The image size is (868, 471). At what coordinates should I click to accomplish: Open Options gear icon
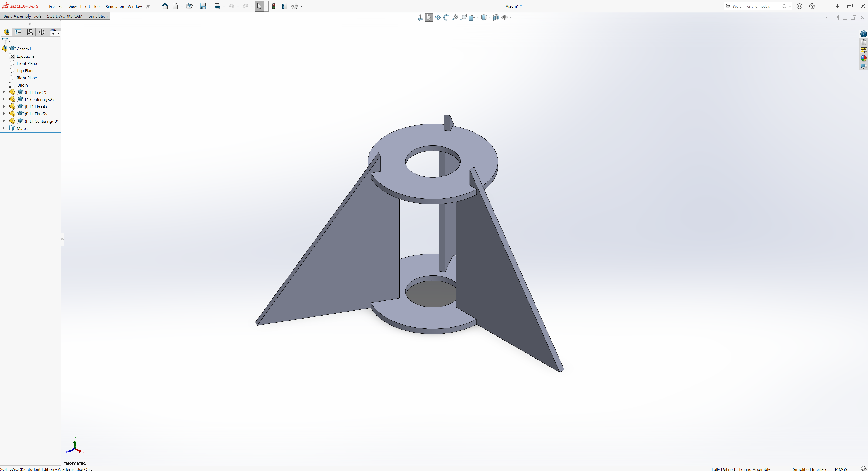coord(295,6)
